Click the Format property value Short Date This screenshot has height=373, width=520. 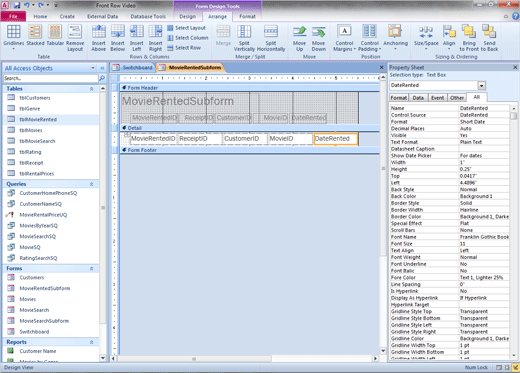(x=484, y=122)
